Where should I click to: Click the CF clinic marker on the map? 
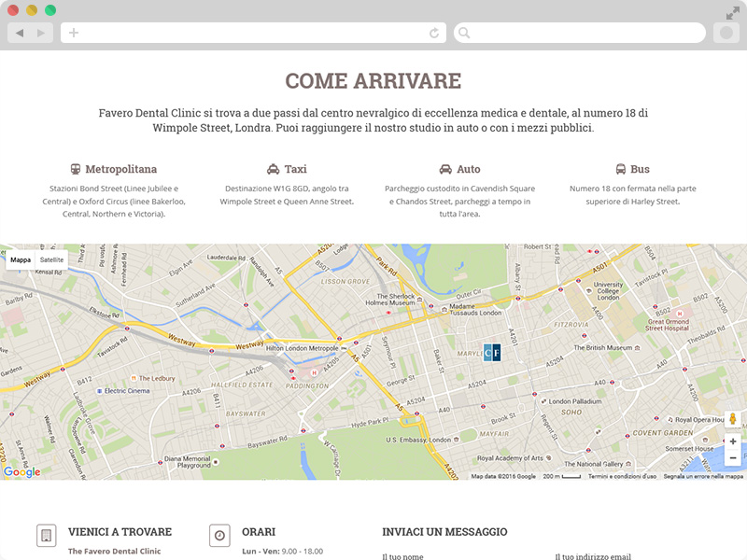[492, 353]
